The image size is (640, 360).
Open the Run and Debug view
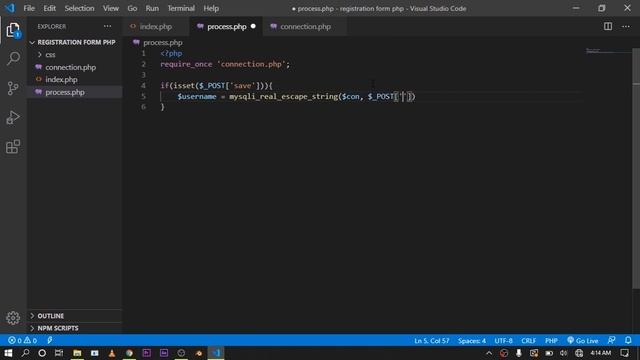[13, 118]
